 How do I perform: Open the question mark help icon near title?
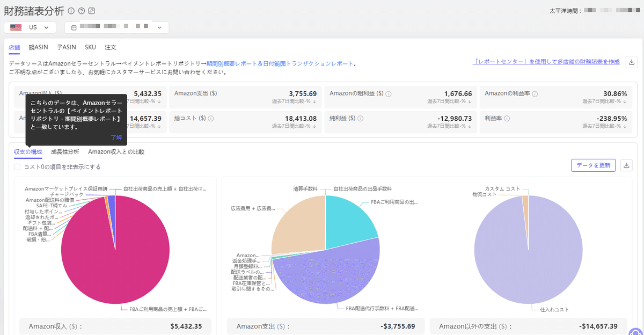82,11
